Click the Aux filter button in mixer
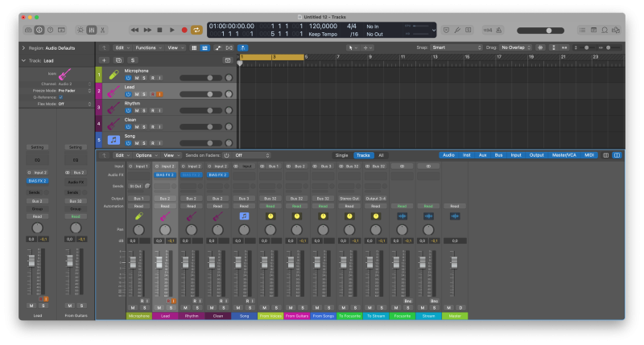Viewport: 644px width, 345px height. pos(482,155)
